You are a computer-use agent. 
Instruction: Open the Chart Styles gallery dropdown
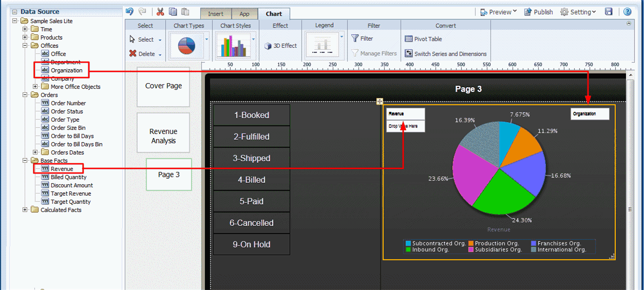tap(253, 39)
